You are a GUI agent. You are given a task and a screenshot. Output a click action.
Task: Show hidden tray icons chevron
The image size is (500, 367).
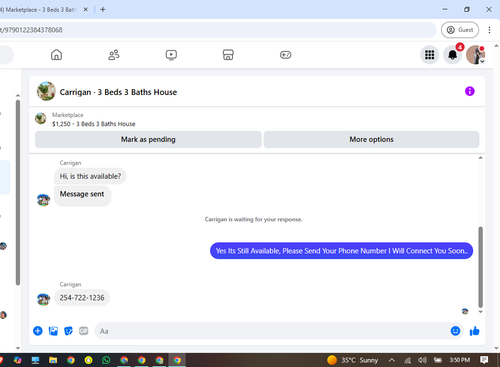point(392,360)
